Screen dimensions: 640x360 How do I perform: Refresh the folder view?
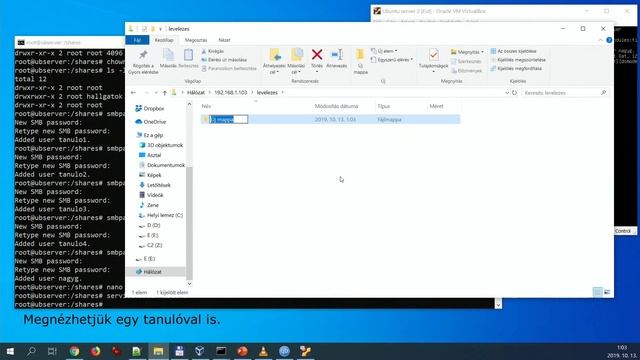(x=514, y=93)
